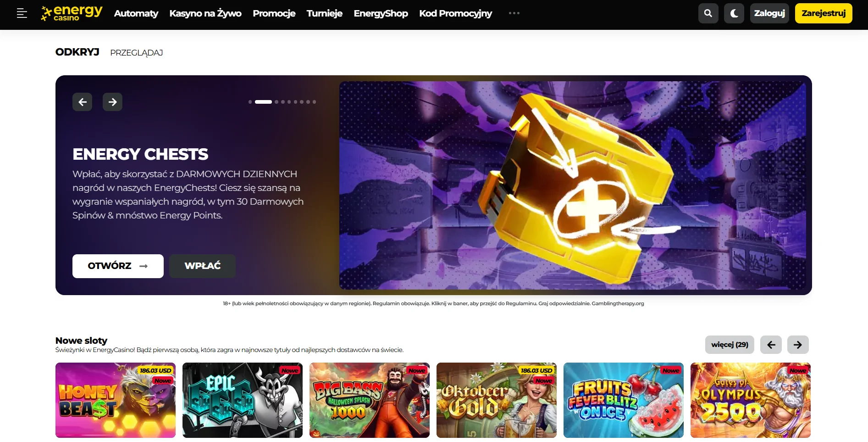Go to previous banner slide arrow
Image resolution: width=868 pixels, height=442 pixels.
tap(83, 102)
